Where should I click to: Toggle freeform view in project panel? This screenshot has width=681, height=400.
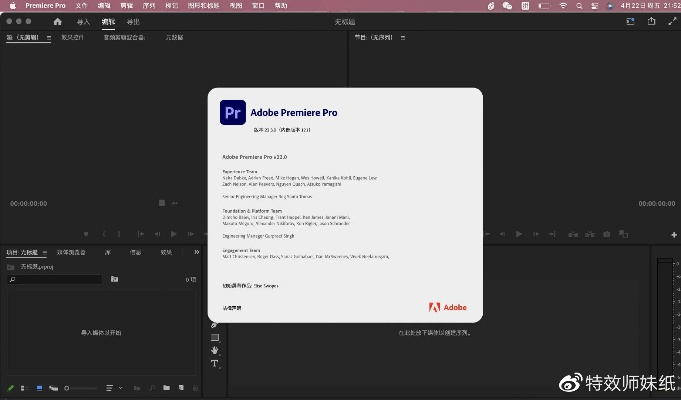click(x=54, y=387)
